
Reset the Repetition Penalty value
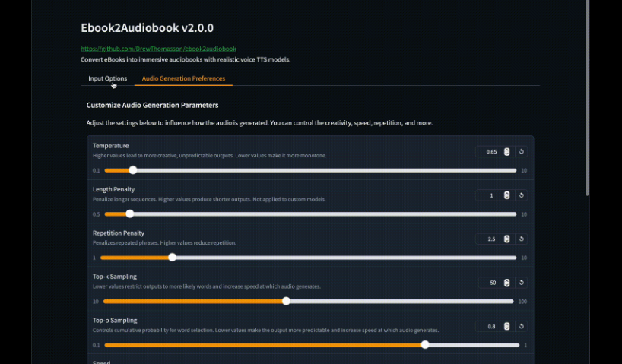click(522, 239)
